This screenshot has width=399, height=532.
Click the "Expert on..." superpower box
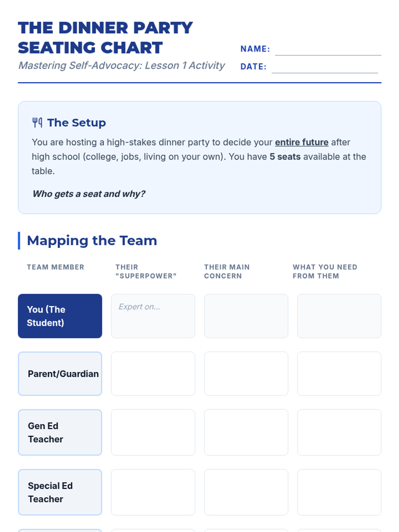click(x=153, y=316)
